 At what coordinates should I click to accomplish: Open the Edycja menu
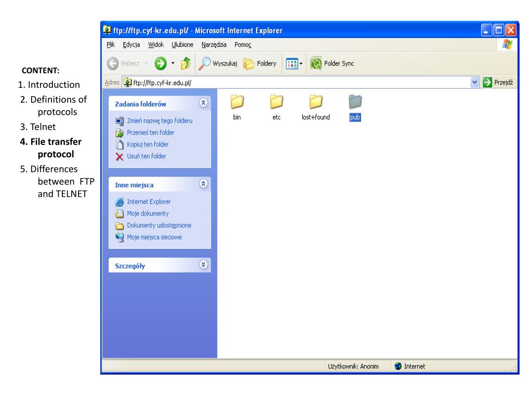point(131,45)
